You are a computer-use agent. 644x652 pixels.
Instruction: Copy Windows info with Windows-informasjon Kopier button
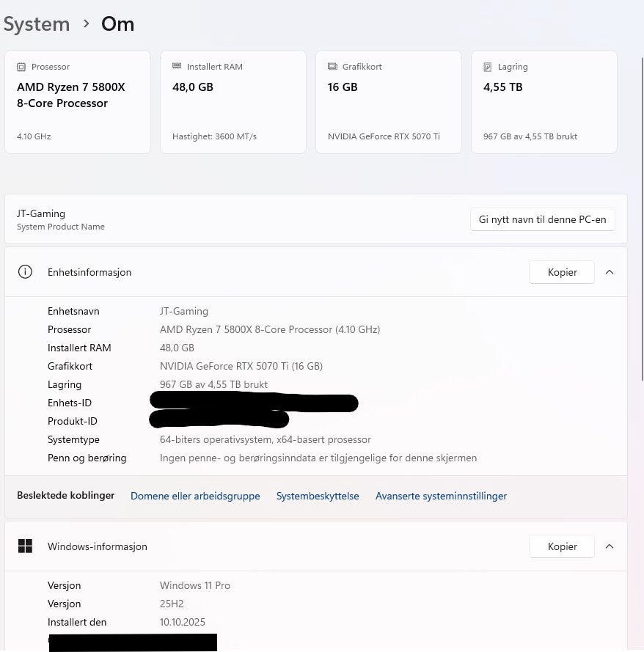click(562, 546)
